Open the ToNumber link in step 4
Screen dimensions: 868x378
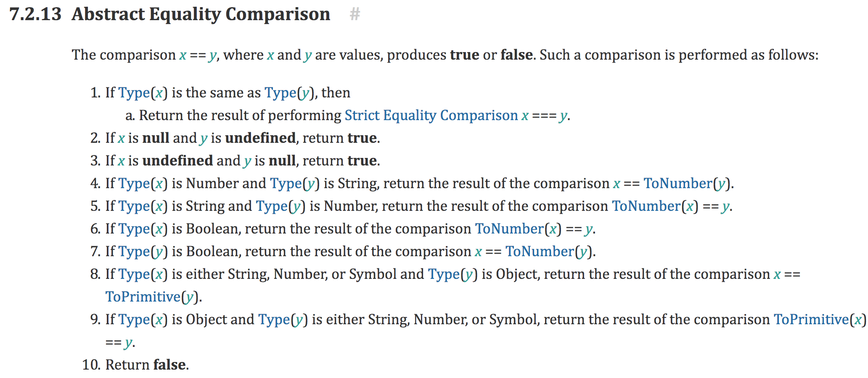coord(677,184)
